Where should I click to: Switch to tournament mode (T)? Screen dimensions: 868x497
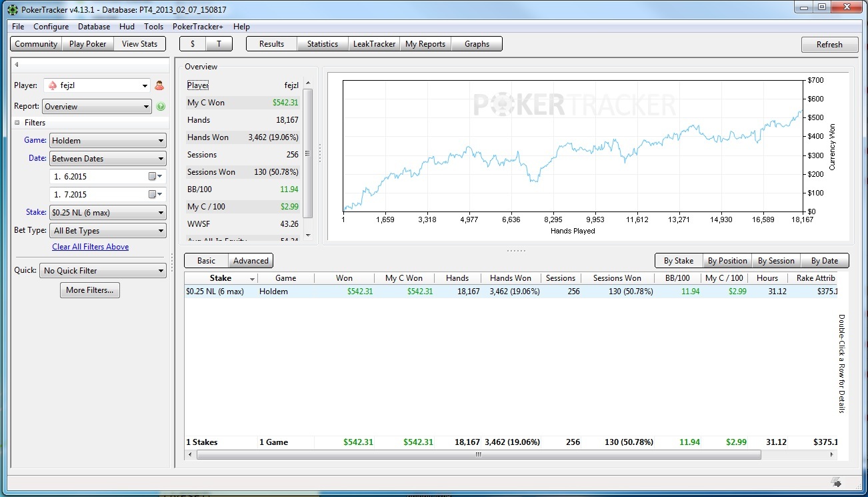pos(219,44)
